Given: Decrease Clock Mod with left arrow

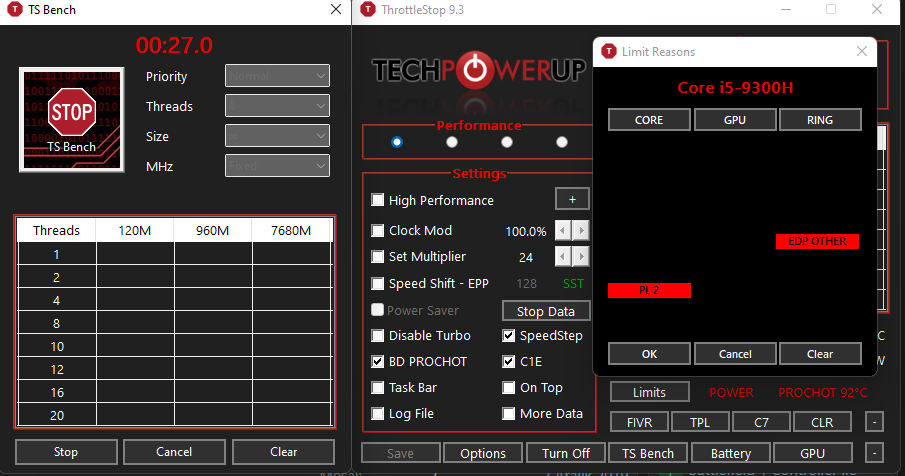Looking at the screenshot, I should (563, 231).
